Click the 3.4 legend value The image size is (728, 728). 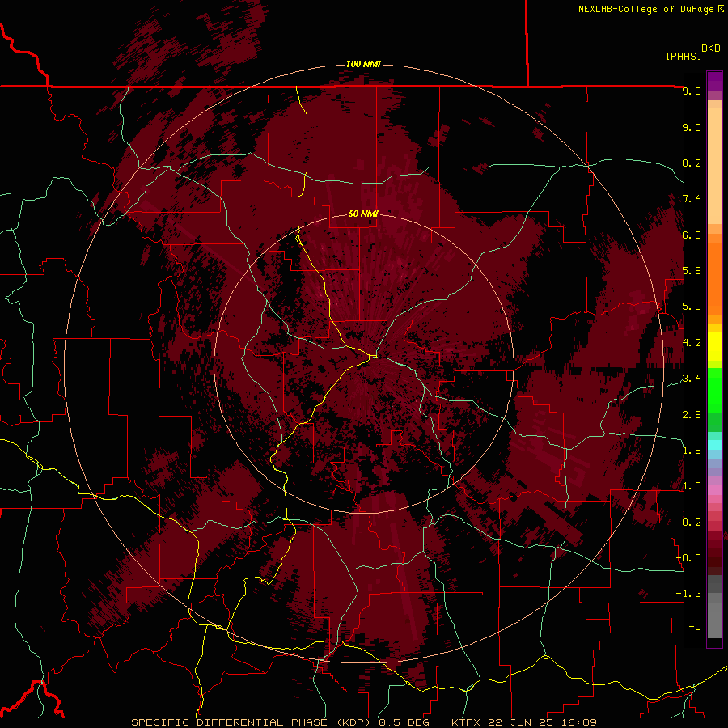click(x=692, y=379)
